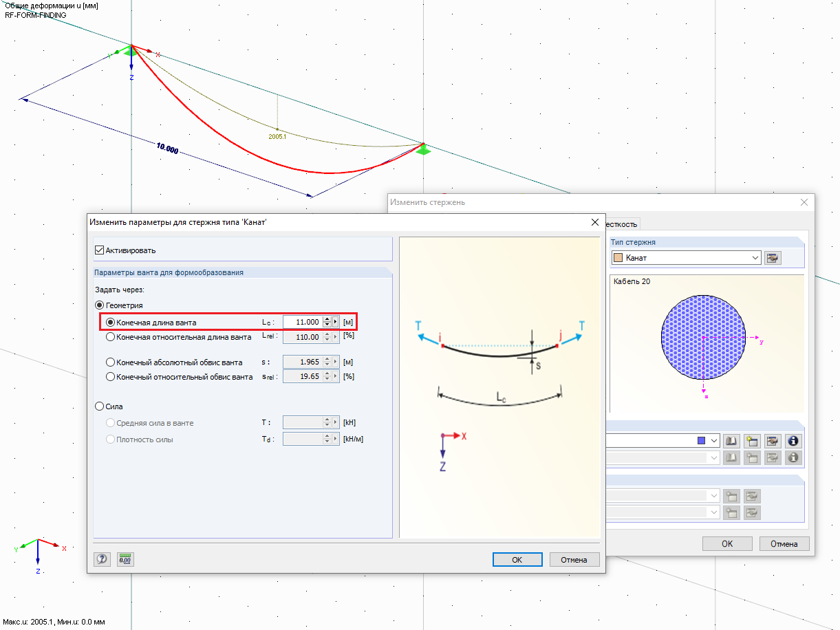
Task: Click greyed edit icon in the second row
Action: pyautogui.click(x=773, y=457)
